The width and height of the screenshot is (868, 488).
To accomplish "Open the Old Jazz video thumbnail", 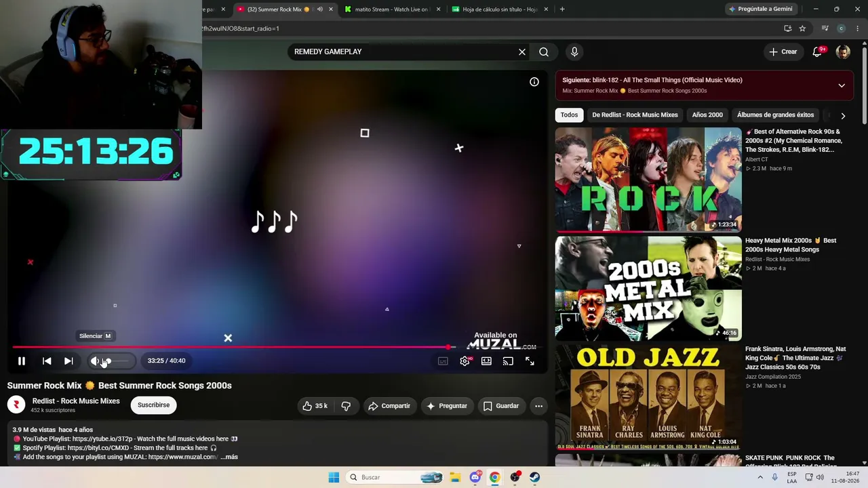I will point(648,396).
